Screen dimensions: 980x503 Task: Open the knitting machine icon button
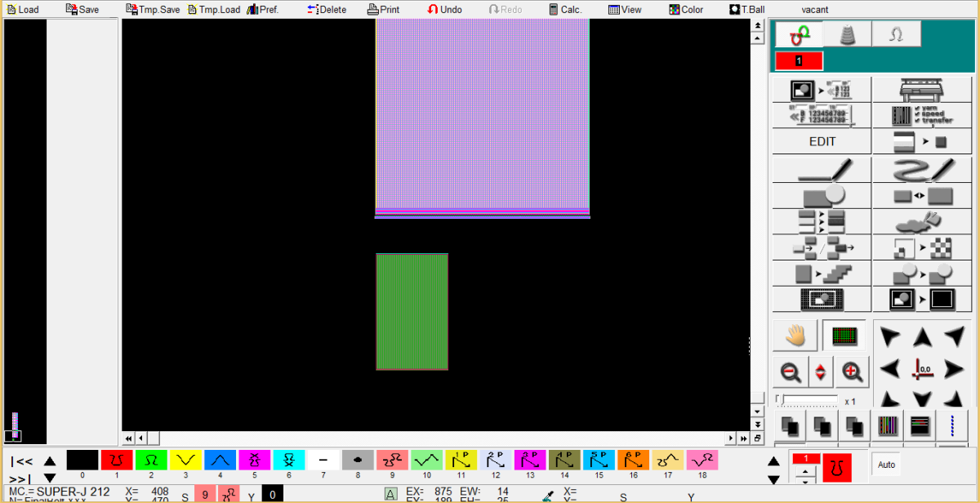[x=922, y=90]
